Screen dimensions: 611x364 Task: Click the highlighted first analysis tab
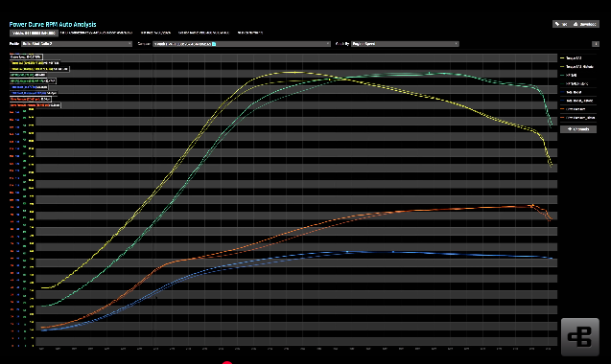point(34,34)
